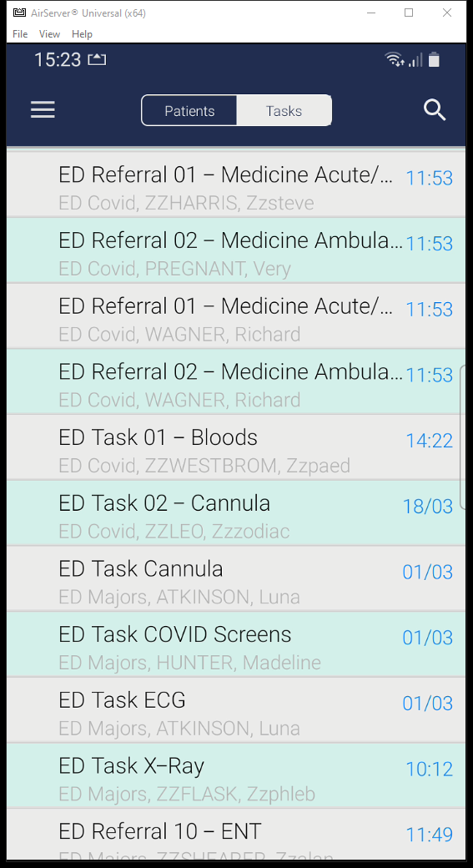Open ED Task 01 – Bloods task
This screenshot has height=868, width=473.
(236, 447)
